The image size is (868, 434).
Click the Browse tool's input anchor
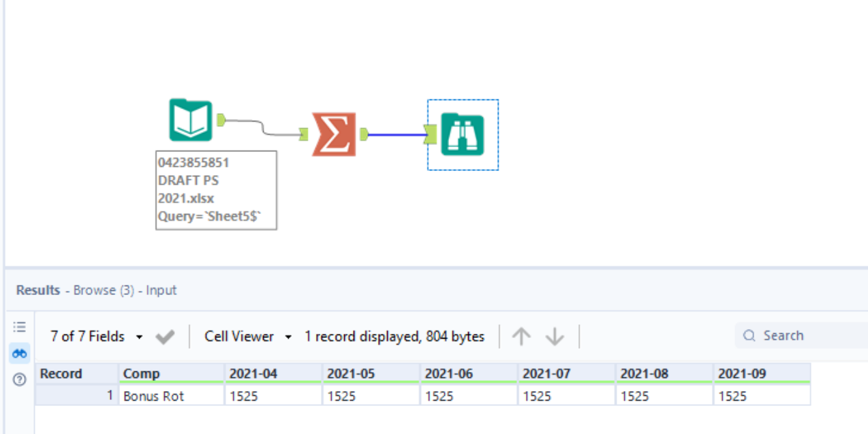point(430,134)
